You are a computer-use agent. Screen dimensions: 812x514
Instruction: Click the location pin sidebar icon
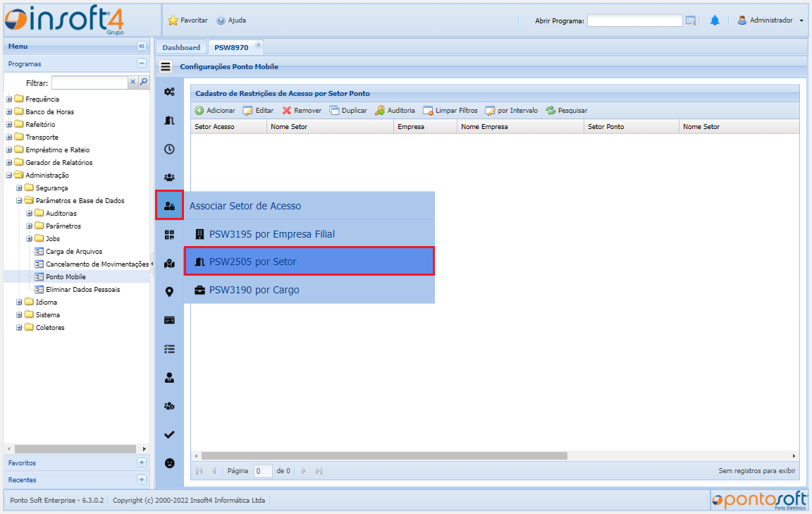point(169,292)
